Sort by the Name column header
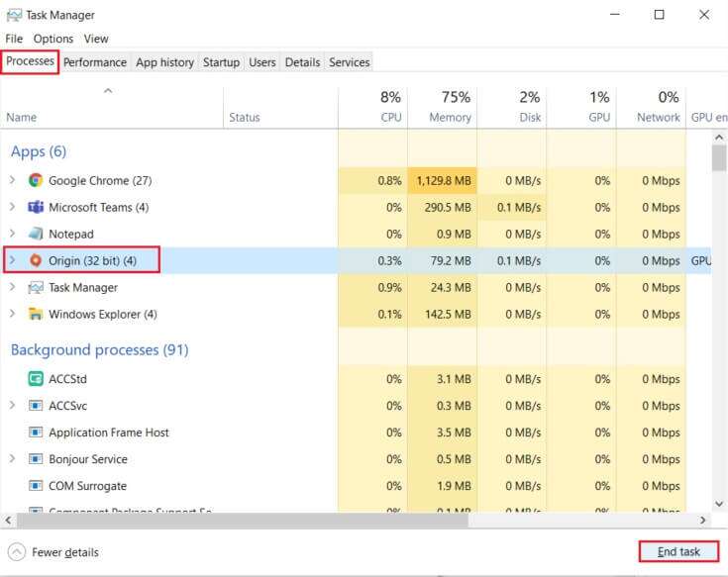 pyautogui.click(x=111, y=108)
